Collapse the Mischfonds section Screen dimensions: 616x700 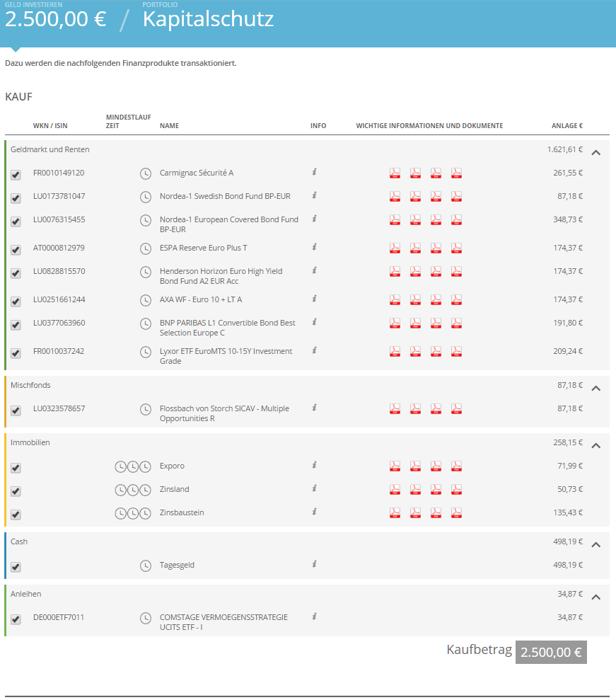coord(596,389)
